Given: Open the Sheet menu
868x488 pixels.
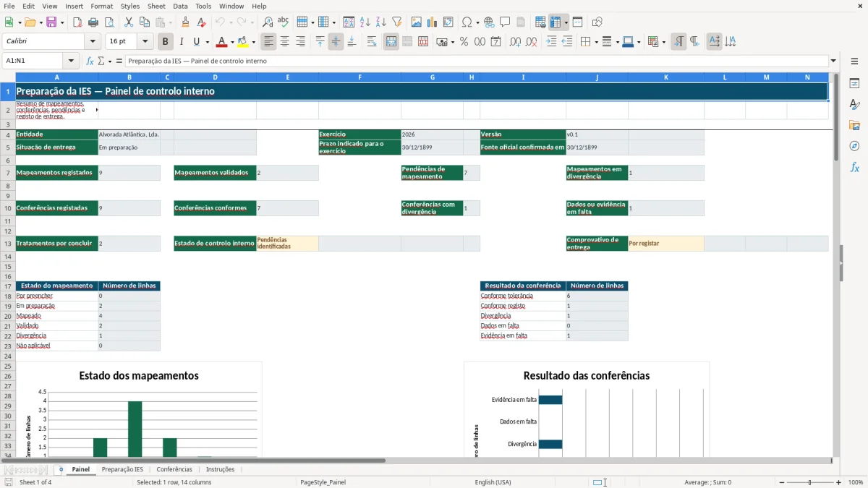Looking at the screenshot, I should point(156,6).
